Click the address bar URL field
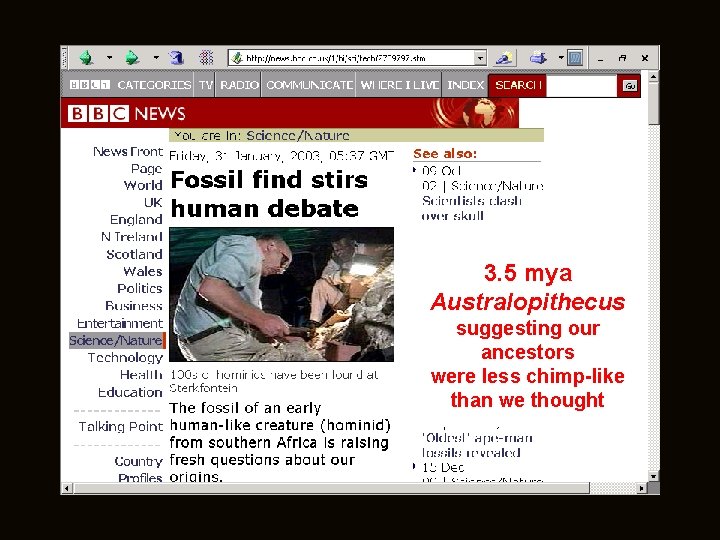Screen dimensions: 720x540 click(x=352, y=58)
